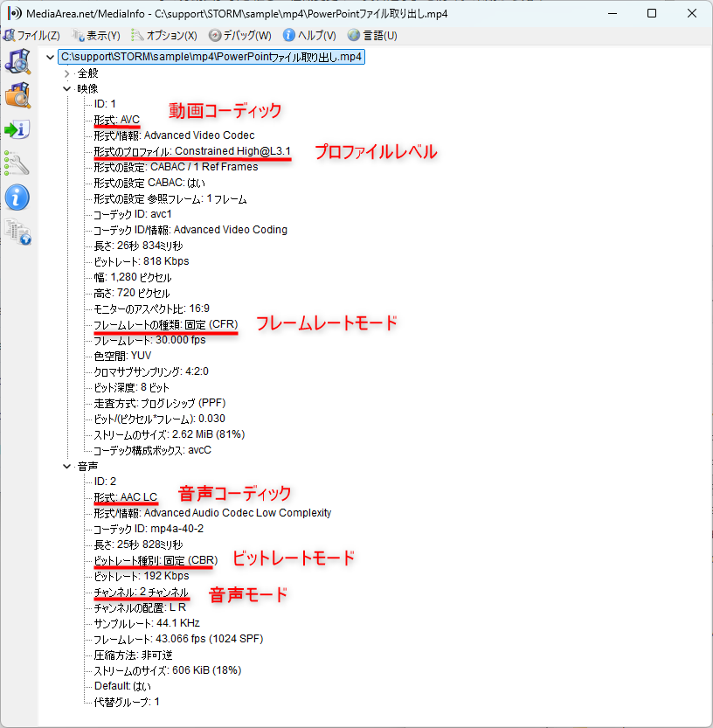Collapse the 音声 audio section
713x728 pixels.
tap(66, 466)
